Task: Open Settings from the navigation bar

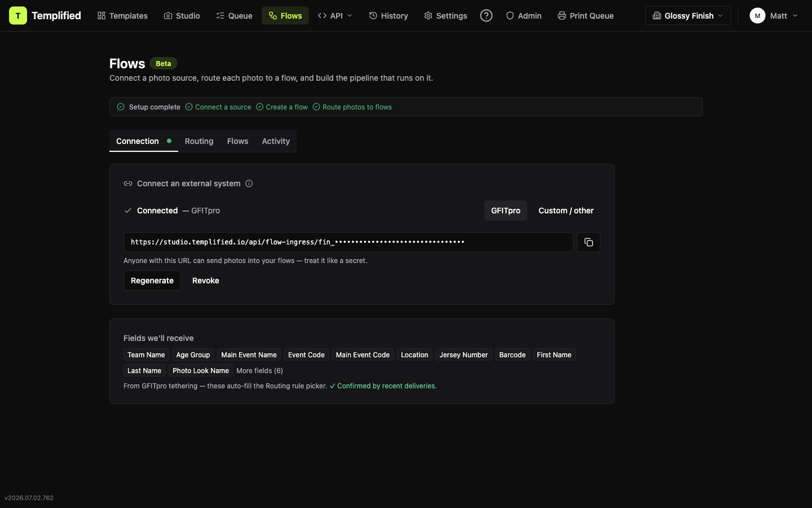Action: coord(445,16)
